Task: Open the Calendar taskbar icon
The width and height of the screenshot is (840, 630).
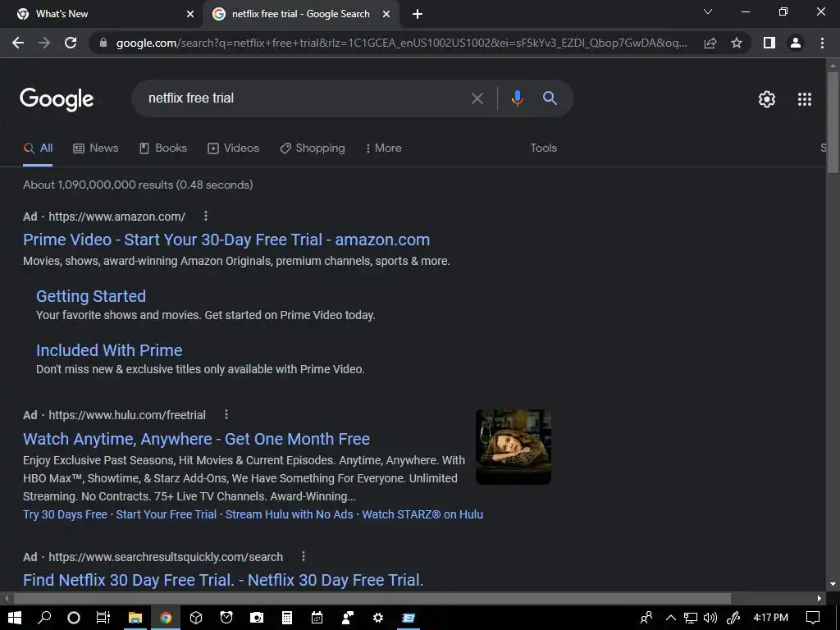Action: point(317,618)
